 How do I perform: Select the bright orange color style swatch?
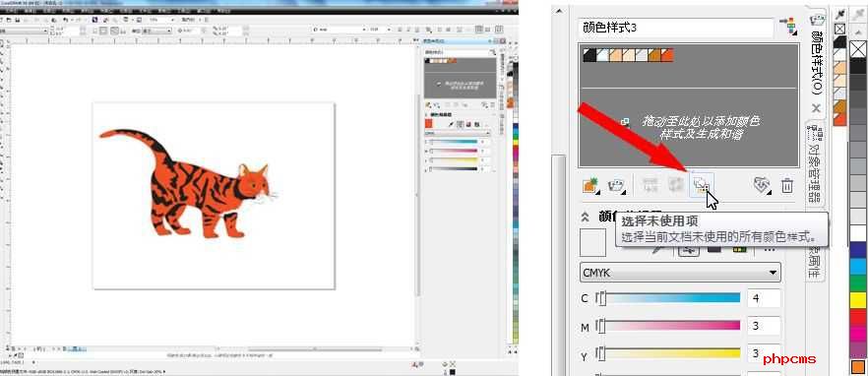[x=667, y=55]
